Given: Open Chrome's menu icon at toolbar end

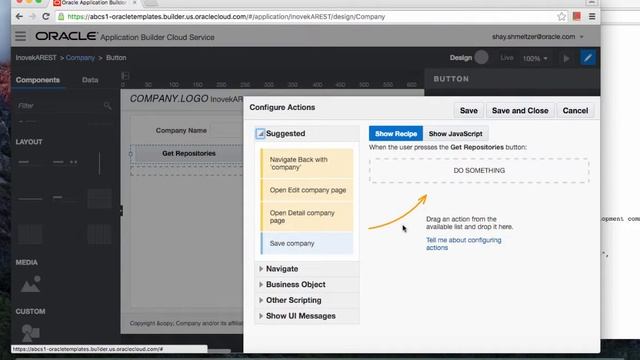Looking at the screenshot, I should 592,17.
